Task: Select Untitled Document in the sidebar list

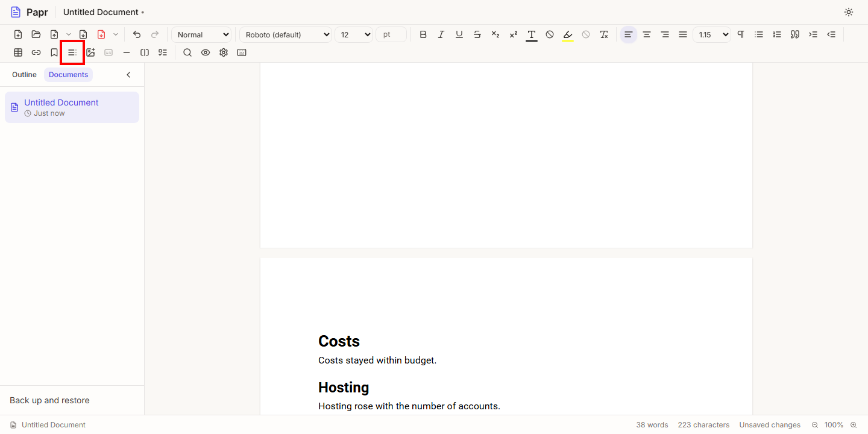Action: point(72,107)
